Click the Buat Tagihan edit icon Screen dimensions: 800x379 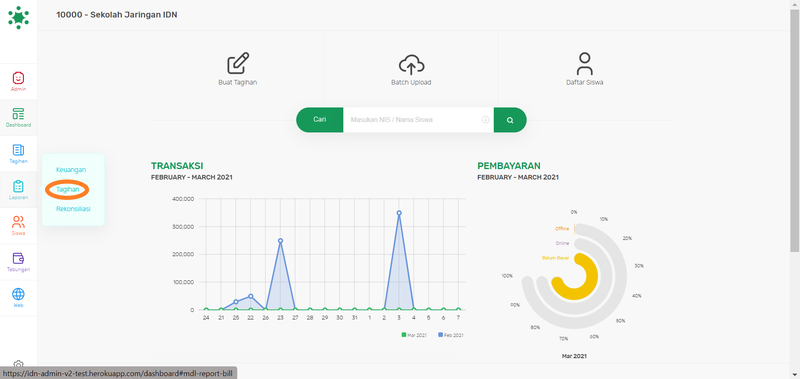[238, 63]
